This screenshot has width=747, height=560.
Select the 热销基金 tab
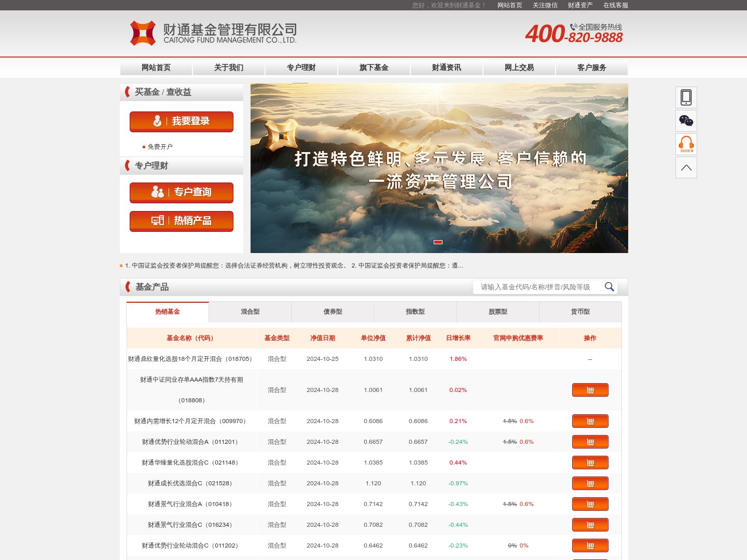click(168, 312)
